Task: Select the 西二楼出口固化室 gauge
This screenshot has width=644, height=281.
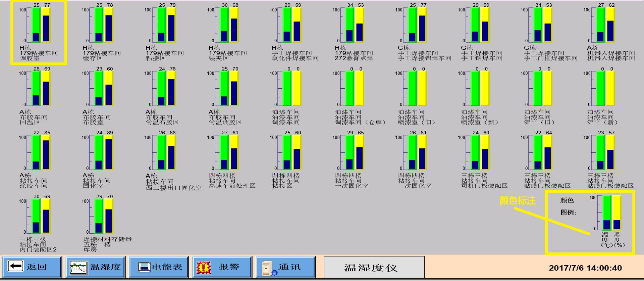Action: pos(166,152)
